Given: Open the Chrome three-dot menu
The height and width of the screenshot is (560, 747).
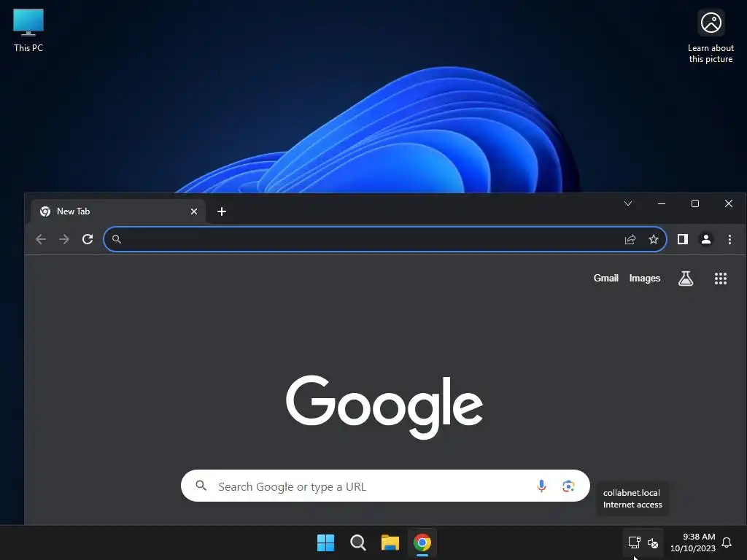Looking at the screenshot, I should [x=729, y=239].
